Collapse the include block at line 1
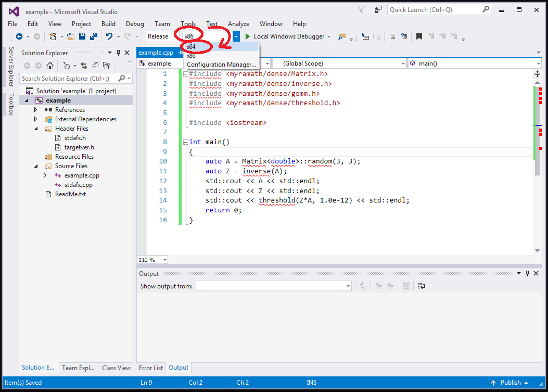Viewport: 548px width, 392px height. [x=186, y=74]
